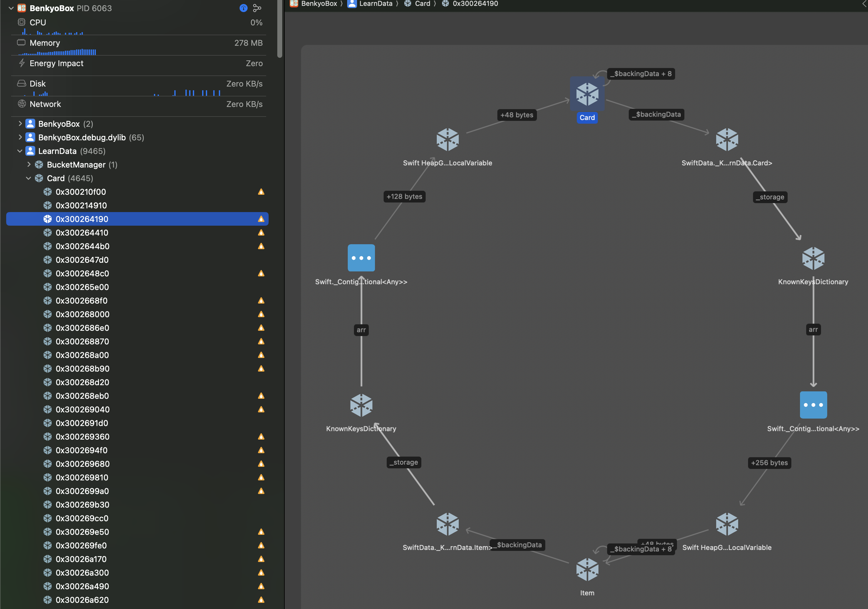Open BenkyoBox in the jump bar
Viewport: 868px width, 609px height.
pyautogui.click(x=313, y=4)
